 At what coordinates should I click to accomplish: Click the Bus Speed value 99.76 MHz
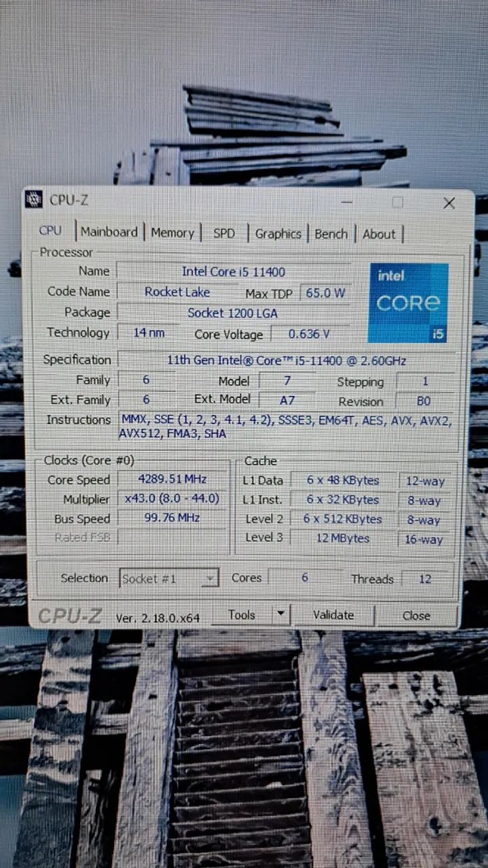[172, 518]
